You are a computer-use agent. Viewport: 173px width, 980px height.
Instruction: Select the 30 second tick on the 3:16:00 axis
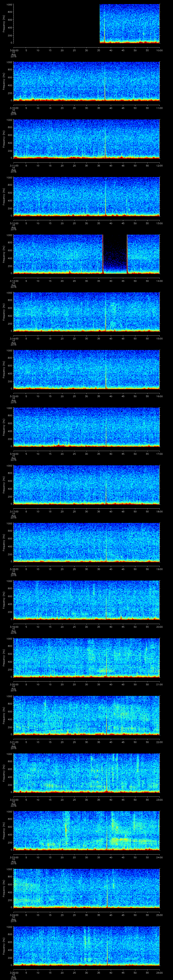pos(86,454)
